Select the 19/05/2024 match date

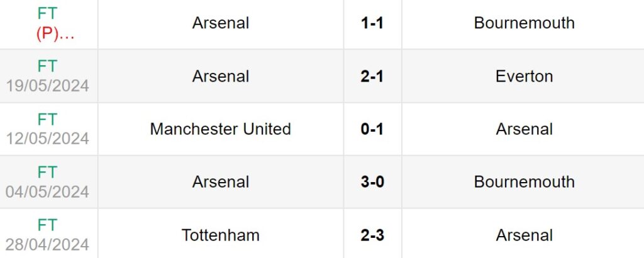click(48, 86)
